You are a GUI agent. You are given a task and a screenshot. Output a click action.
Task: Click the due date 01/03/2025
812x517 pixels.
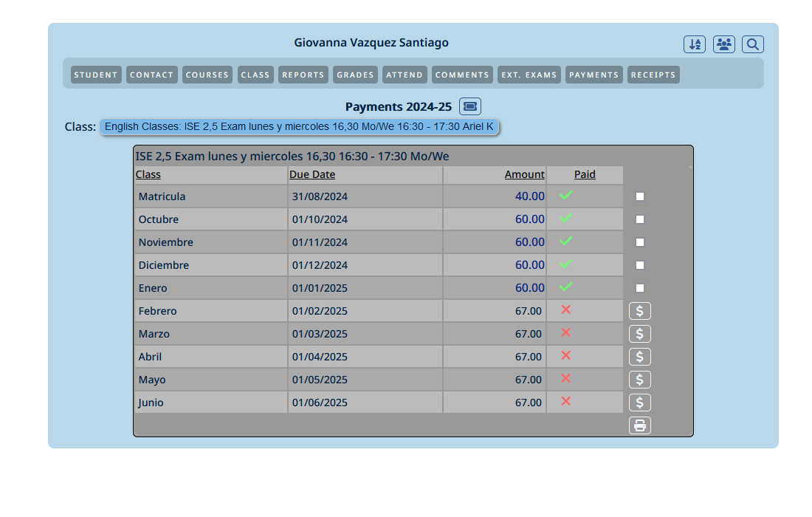pos(320,334)
